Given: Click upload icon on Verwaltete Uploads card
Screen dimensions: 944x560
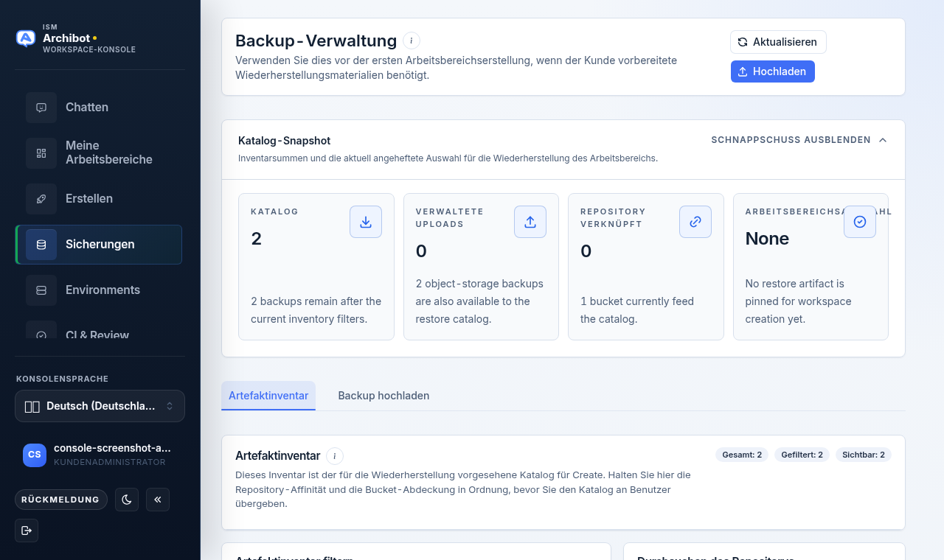Looking at the screenshot, I should pyautogui.click(x=530, y=222).
